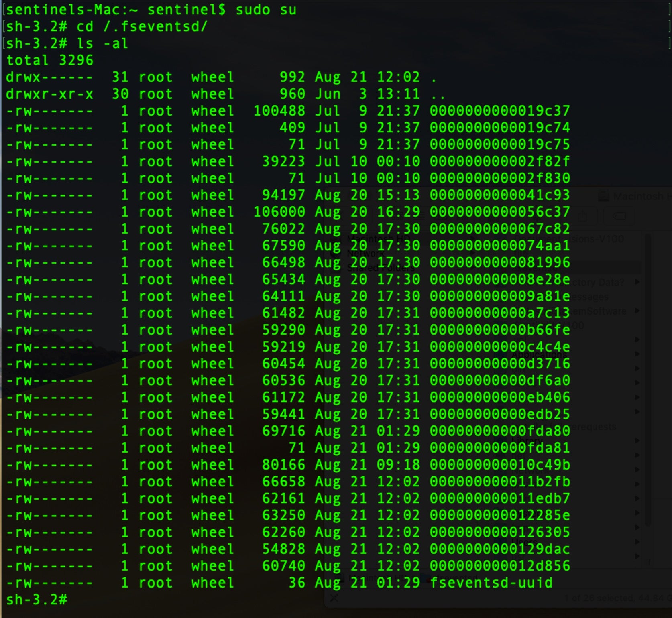Click the file size 100488
Image resolution: width=672 pixels, height=618 pixels.
[279, 111]
